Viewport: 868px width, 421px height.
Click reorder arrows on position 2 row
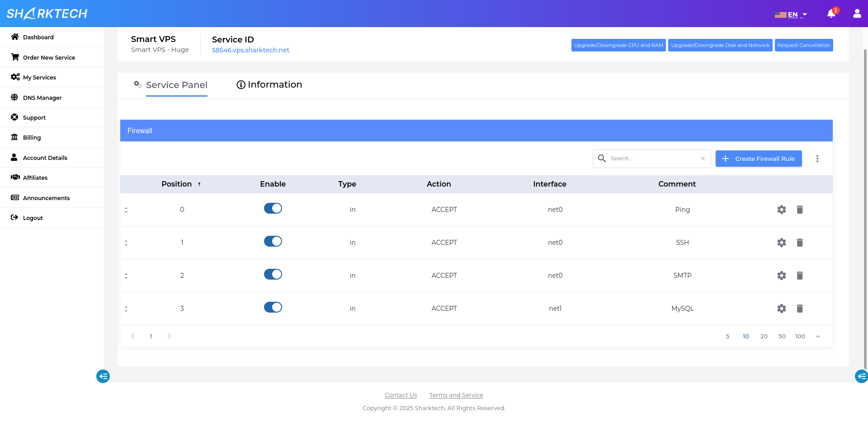[x=126, y=276]
